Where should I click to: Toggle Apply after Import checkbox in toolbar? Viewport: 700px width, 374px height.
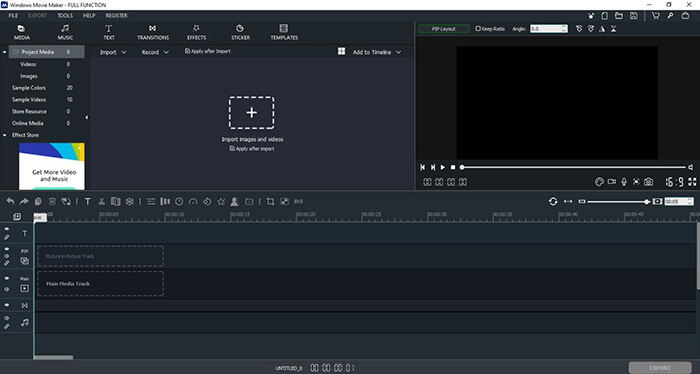(x=188, y=51)
